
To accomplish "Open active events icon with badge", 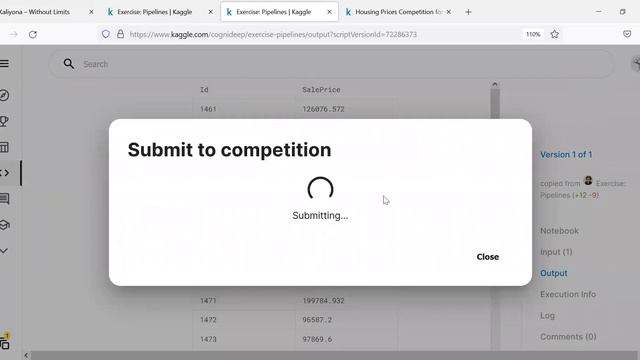I will 4,342.
